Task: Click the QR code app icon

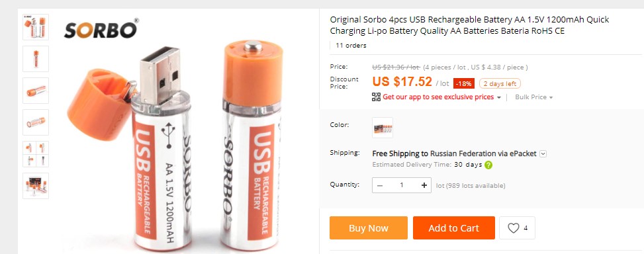Action: (376, 97)
